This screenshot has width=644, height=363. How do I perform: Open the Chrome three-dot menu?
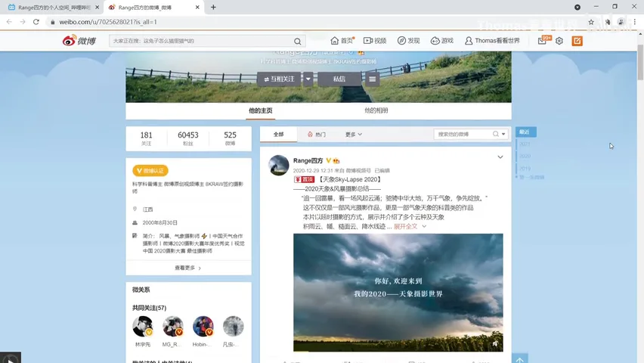[635, 22]
